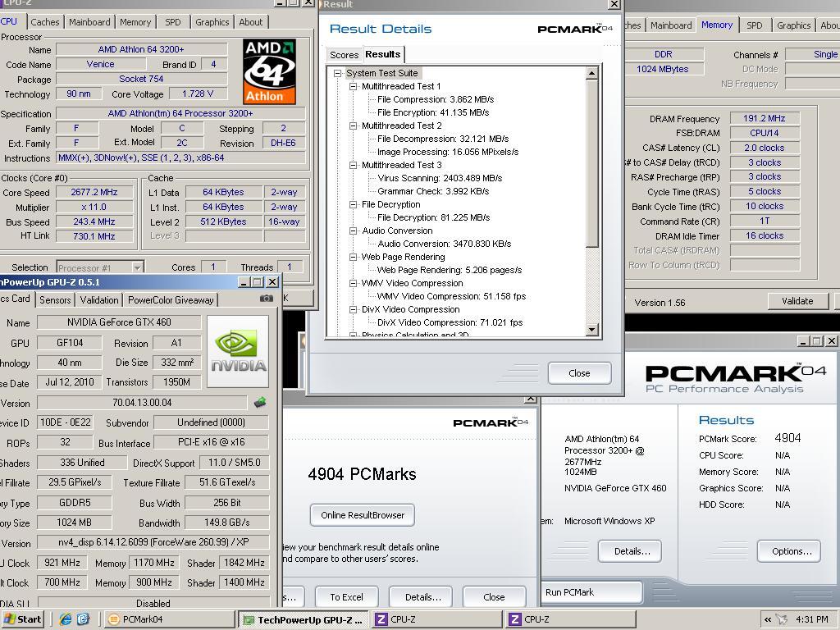Click the AMD Athlon 64 logo
Image resolution: width=840 pixels, height=630 pixels.
[x=269, y=71]
